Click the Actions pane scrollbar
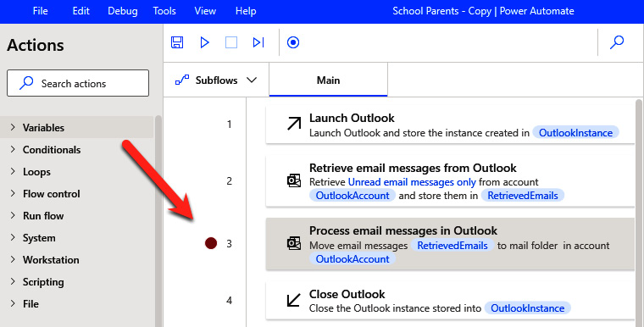The height and width of the screenshot is (327, 644). tap(158, 221)
